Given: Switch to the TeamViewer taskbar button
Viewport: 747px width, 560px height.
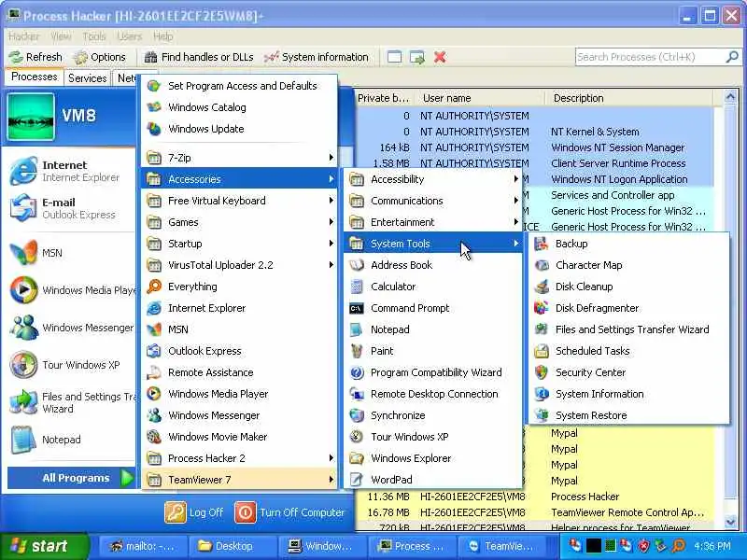Looking at the screenshot, I should [503, 546].
